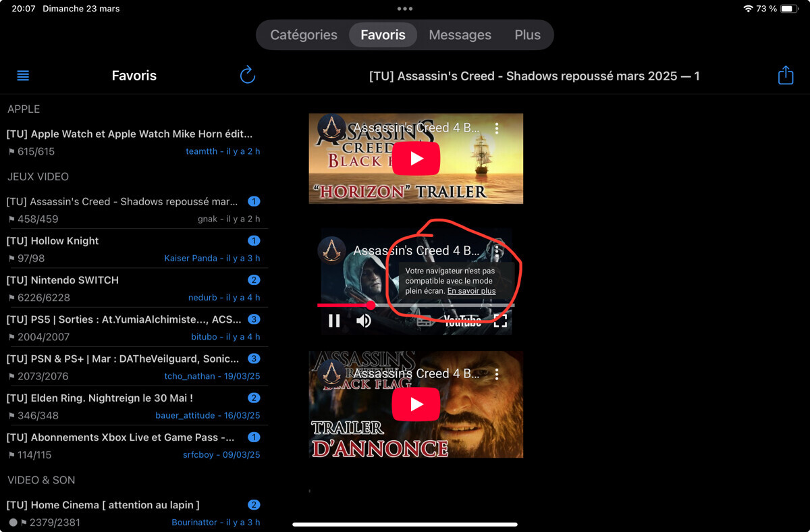Open the Hollow Knight topic
This screenshot has height=532, width=810.
pos(65,241)
